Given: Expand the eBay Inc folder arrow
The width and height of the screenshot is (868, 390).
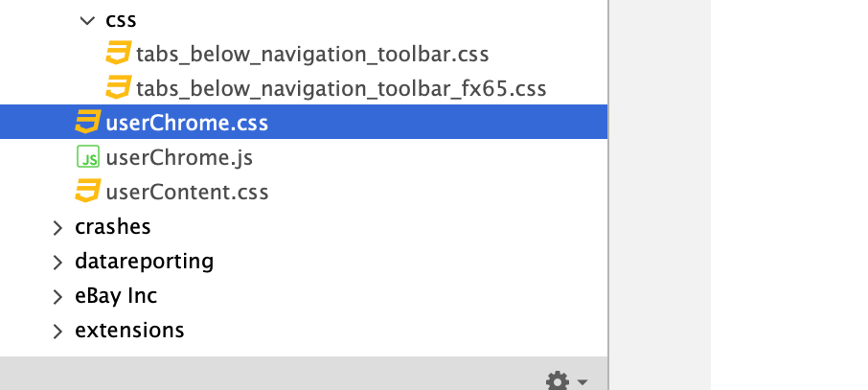Looking at the screenshot, I should coord(57,296).
